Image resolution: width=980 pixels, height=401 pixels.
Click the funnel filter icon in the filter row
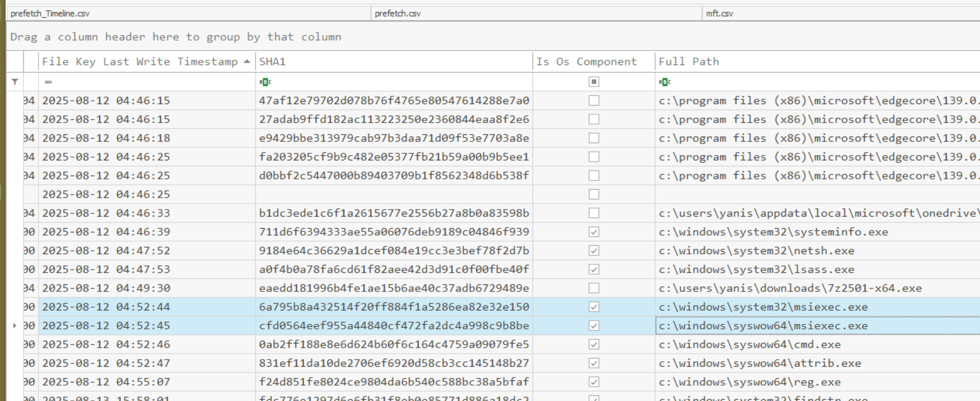pos(15,82)
